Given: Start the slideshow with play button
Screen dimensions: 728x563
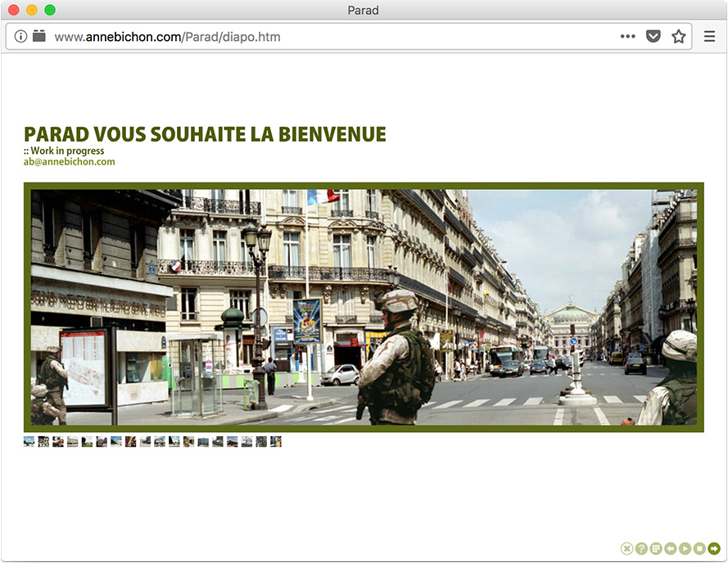Looking at the screenshot, I should point(685,548).
